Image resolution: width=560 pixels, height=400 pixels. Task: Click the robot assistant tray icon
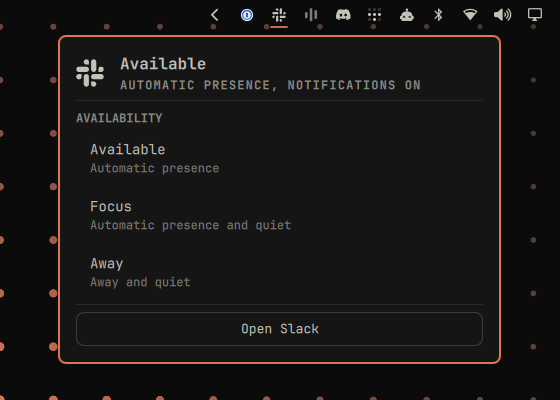click(406, 15)
